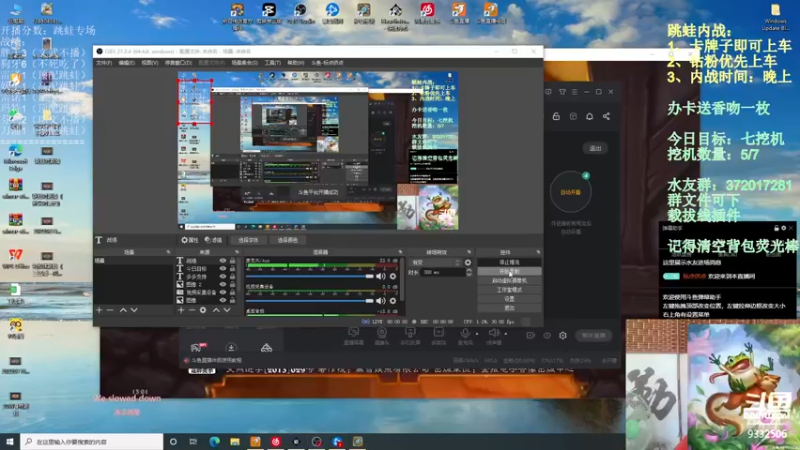800x450 pixels.
Task: Toggle the lock of the 今日目标 source
Action: pyautogui.click(x=233, y=268)
